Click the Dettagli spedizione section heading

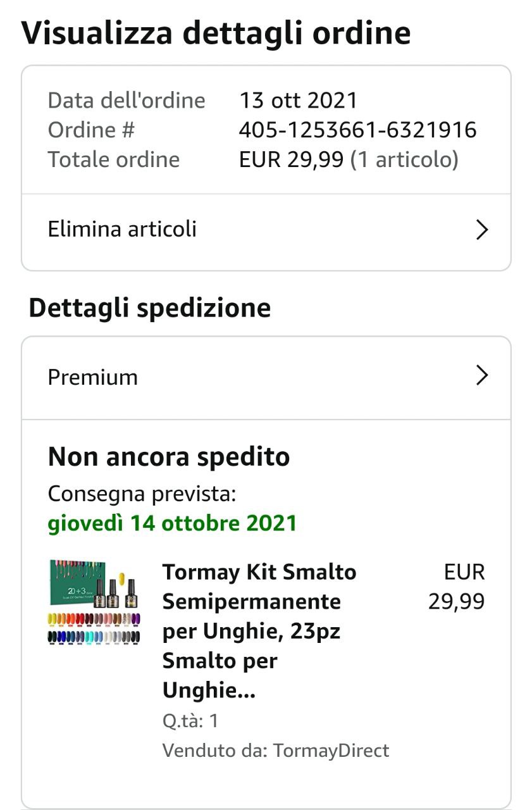[150, 308]
